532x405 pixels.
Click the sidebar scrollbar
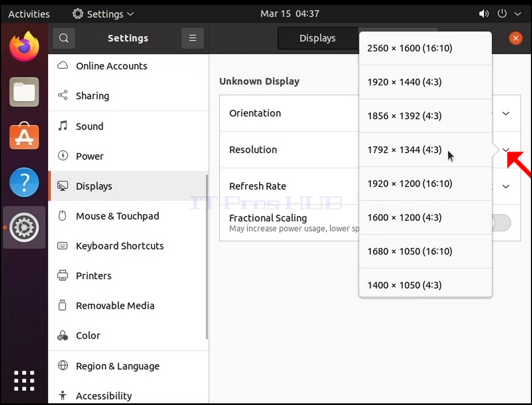tap(207, 257)
